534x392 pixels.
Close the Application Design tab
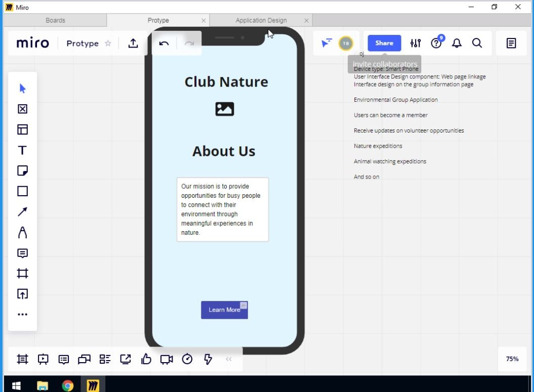[307, 20]
